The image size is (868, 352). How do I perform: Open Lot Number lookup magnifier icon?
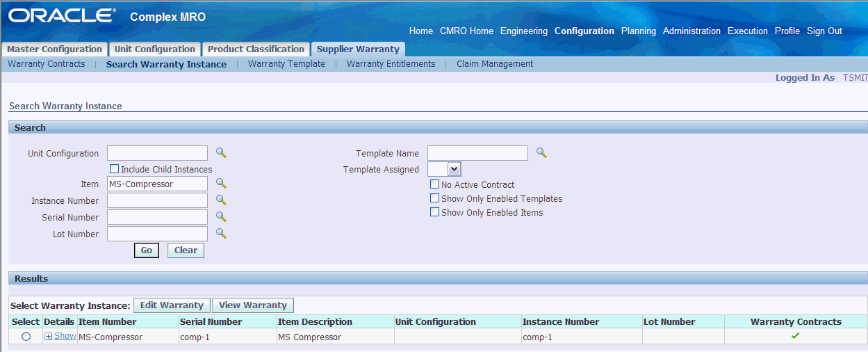pyautogui.click(x=221, y=234)
